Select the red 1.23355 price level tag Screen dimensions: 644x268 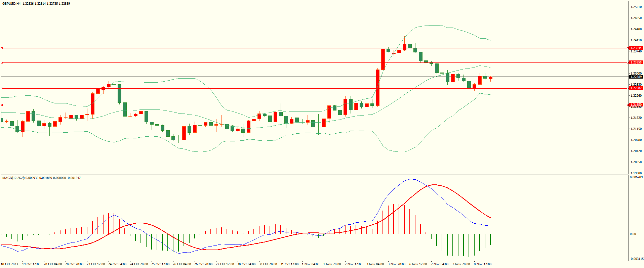(x=636, y=62)
